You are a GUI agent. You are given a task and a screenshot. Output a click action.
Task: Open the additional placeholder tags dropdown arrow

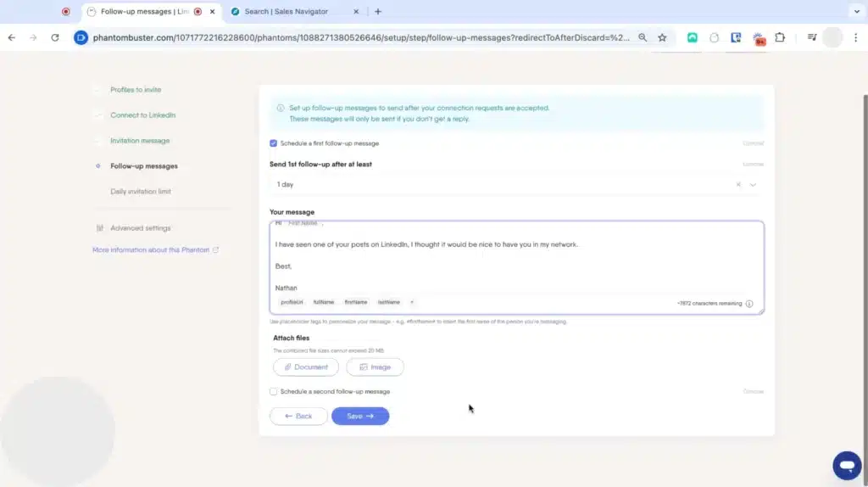coord(412,302)
